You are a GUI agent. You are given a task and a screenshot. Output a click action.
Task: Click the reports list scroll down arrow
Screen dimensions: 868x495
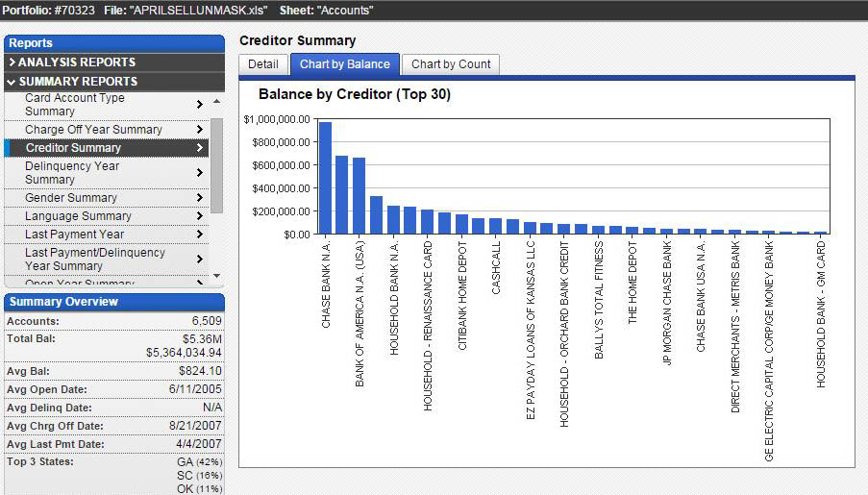[x=216, y=276]
